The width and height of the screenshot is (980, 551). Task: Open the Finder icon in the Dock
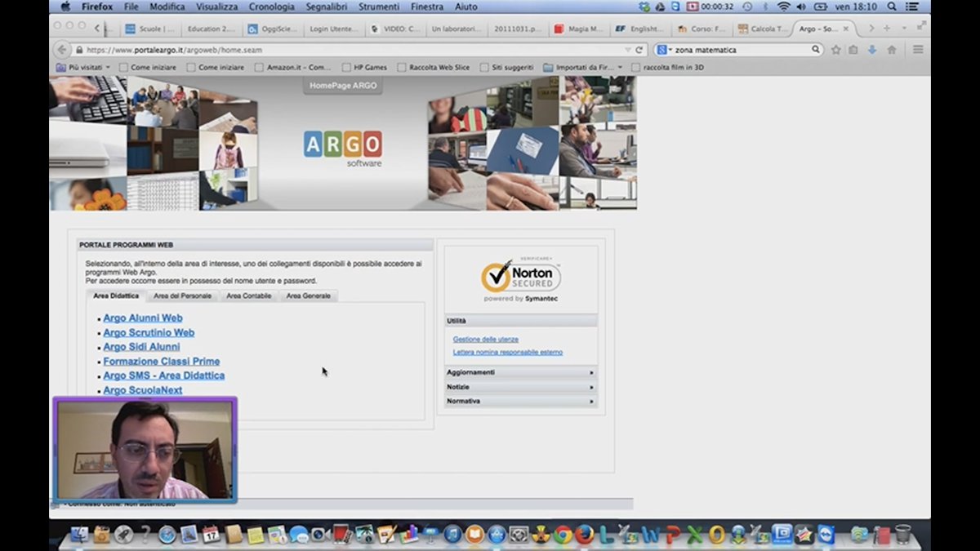point(79,535)
